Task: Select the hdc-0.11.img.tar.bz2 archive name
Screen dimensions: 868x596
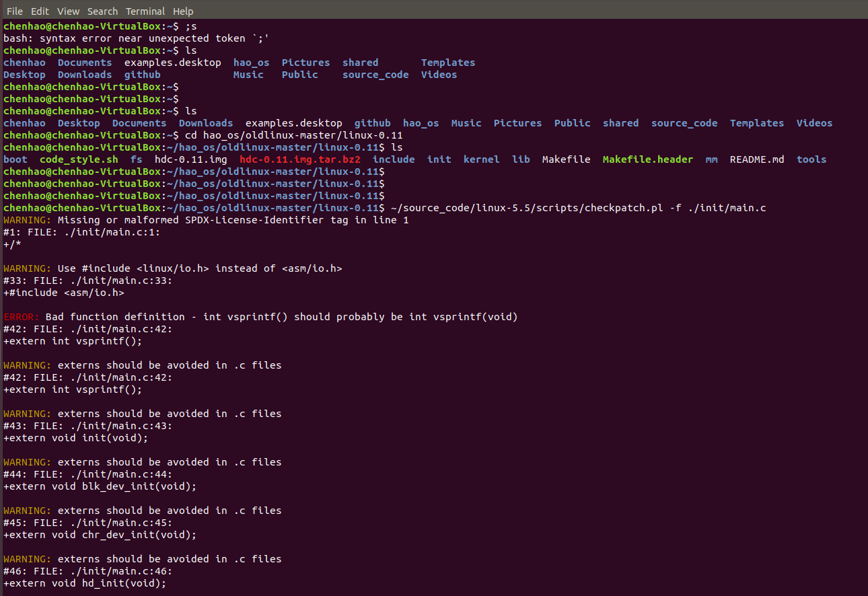Action: coord(299,159)
